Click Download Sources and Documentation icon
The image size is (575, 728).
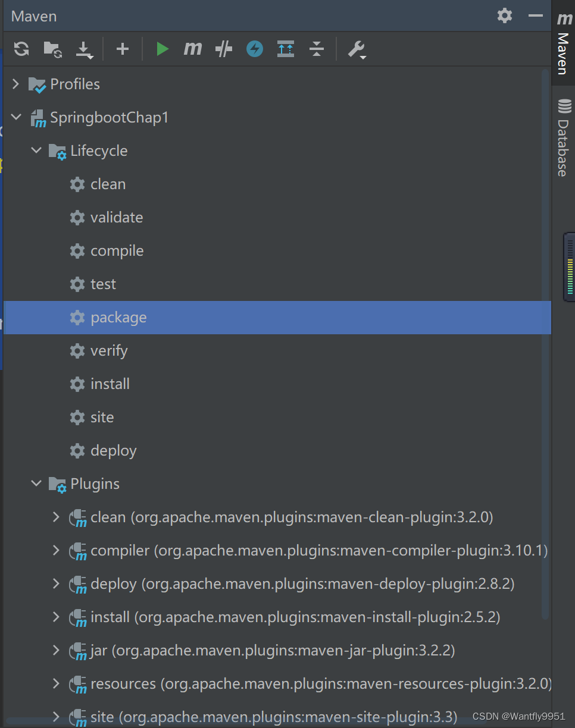[85, 49]
